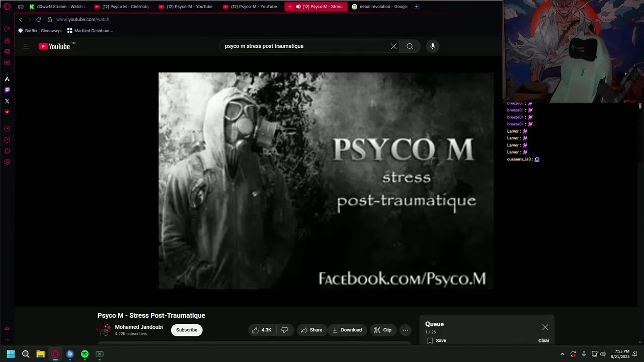The image size is (644, 362).
Task: Dislike the video with thumbs down
Action: [x=284, y=330]
